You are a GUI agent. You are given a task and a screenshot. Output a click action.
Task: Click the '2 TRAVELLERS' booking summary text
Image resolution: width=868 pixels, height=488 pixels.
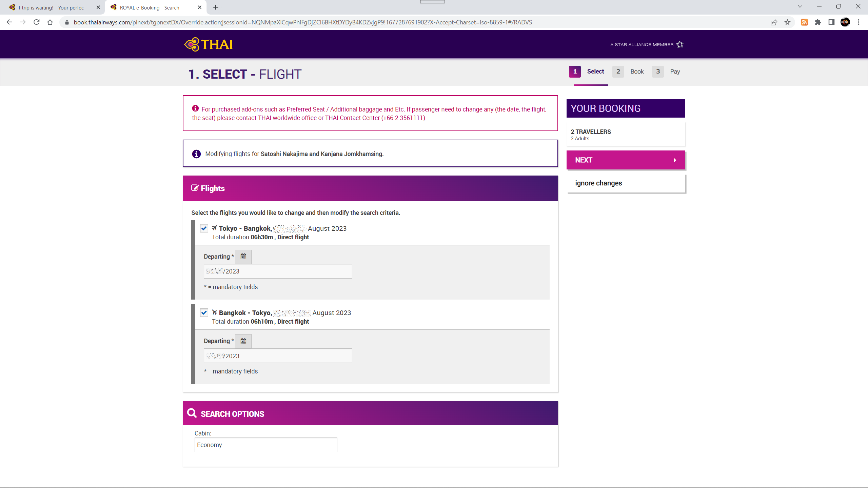[591, 131]
